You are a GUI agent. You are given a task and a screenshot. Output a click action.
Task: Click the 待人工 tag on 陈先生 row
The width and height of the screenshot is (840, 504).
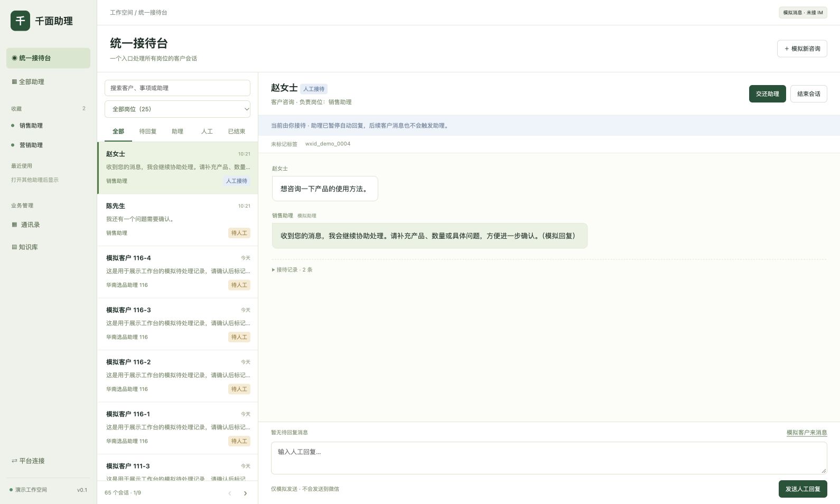pos(239,233)
